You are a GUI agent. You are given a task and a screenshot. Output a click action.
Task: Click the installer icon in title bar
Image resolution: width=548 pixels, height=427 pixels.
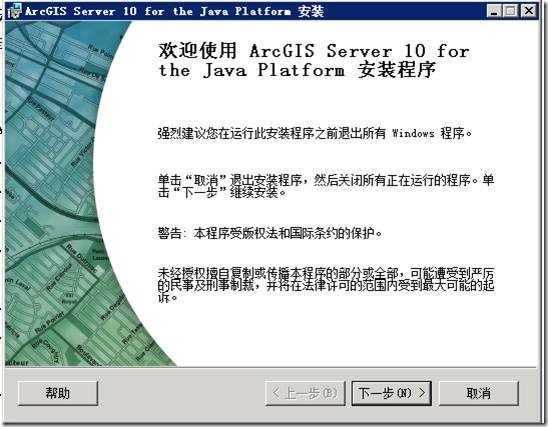click(x=14, y=11)
